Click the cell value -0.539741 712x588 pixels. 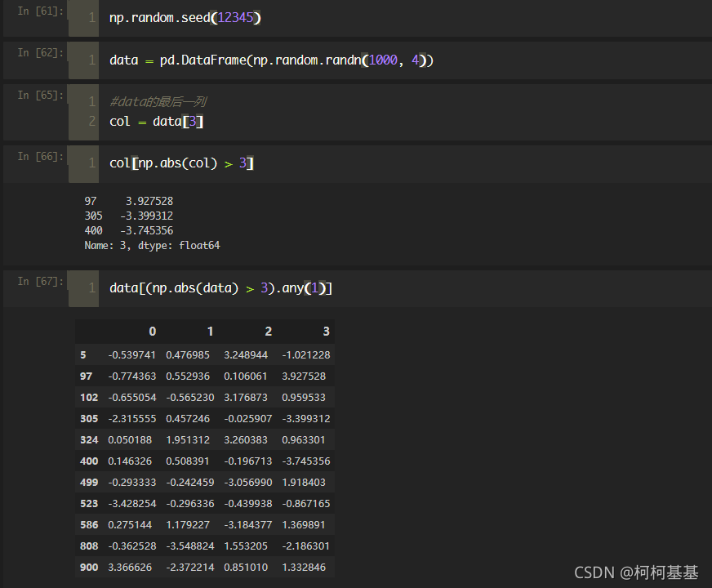132,355
